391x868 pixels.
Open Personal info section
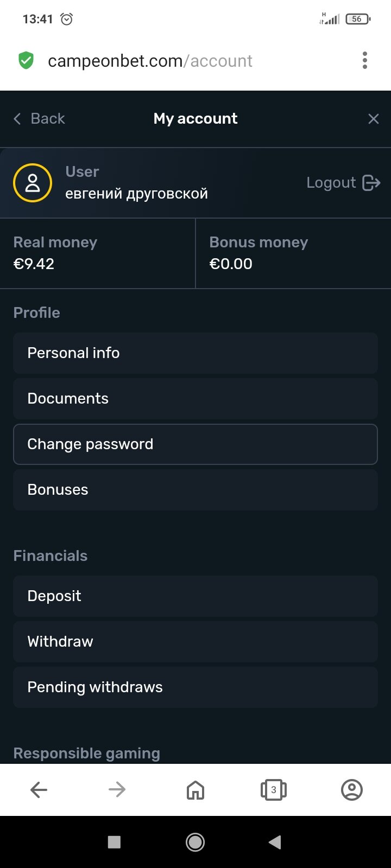coord(195,353)
